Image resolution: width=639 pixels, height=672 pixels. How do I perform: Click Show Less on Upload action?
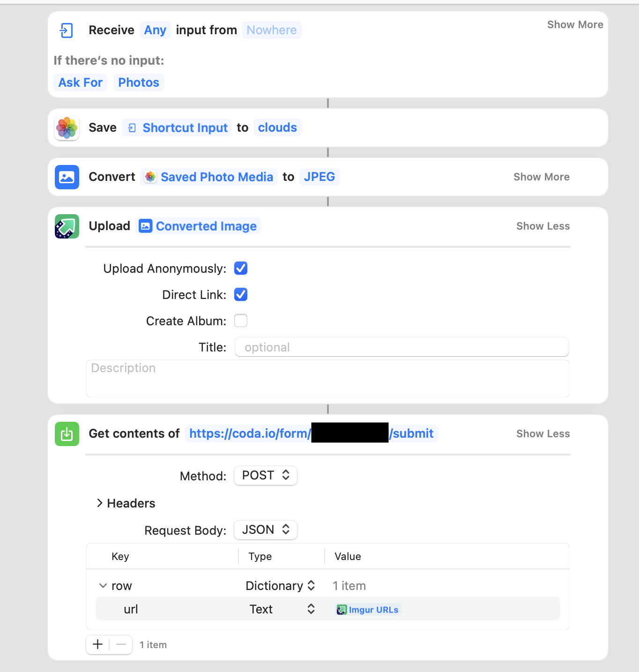tap(543, 226)
